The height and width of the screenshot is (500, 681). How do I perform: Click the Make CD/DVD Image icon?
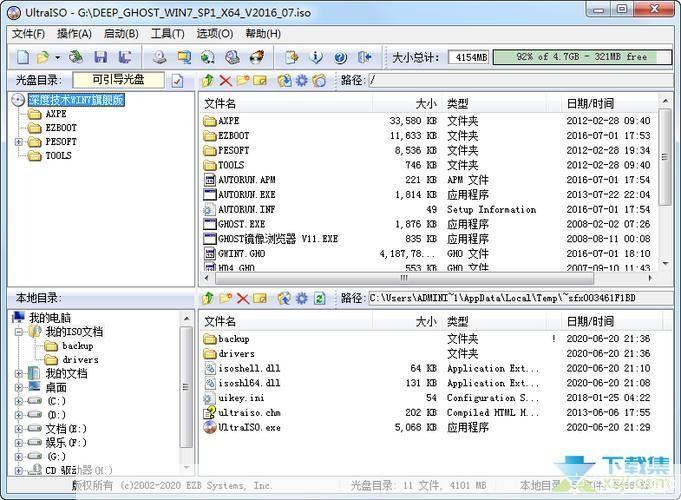point(159,57)
